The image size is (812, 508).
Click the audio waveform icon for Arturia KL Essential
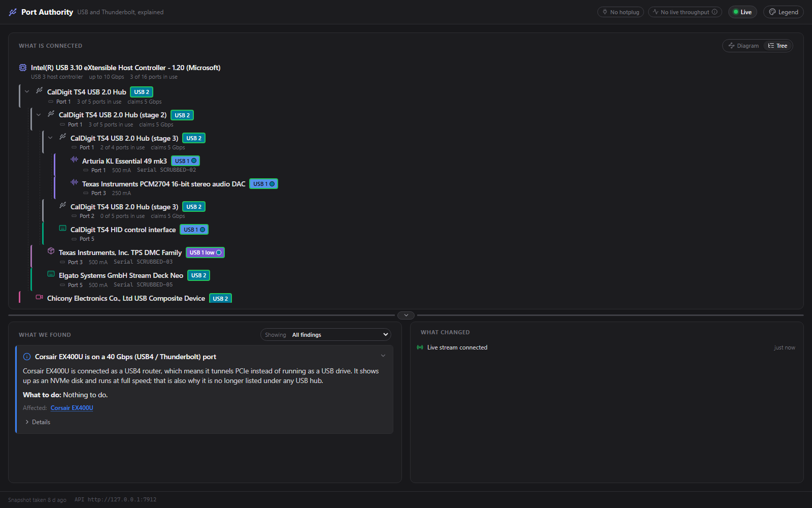(74, 160)
